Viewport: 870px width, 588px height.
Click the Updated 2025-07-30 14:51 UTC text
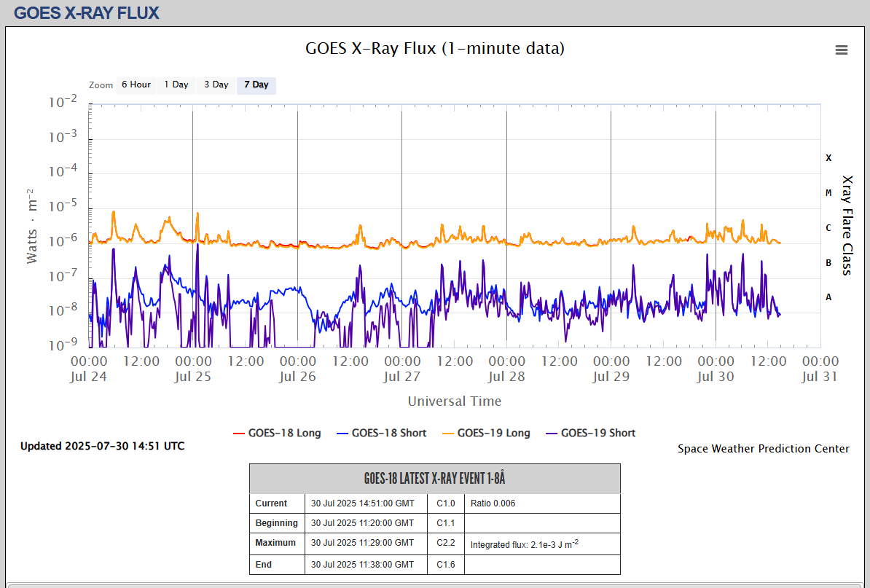pyautogui.click(x=103, y=446)
